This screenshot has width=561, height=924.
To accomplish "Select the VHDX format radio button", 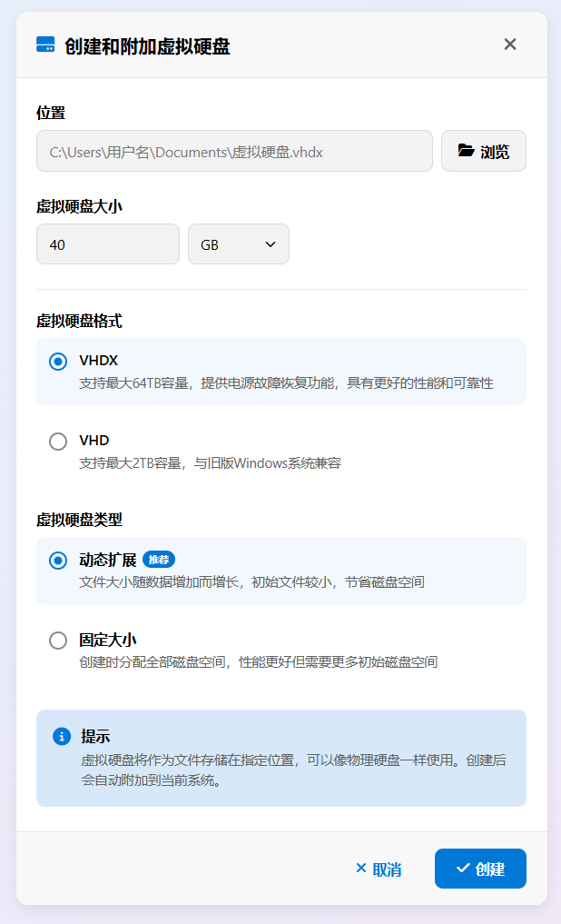I will tap(58, 362).
